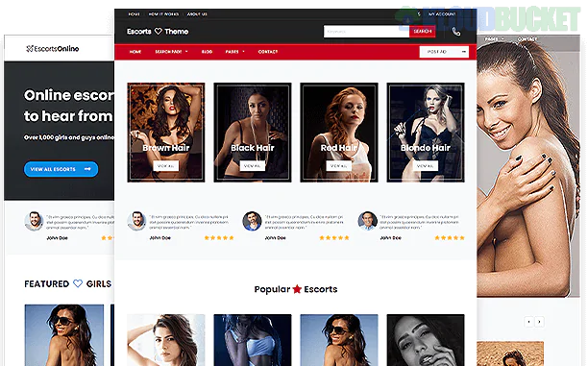Click previous carousel arrow in right window
The height and width of the screenshot is (366, 588).
tap(528, 322)
